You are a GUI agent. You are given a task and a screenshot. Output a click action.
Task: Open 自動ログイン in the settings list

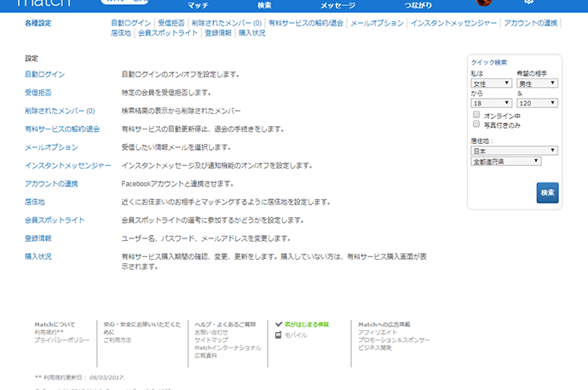click(45, 74)
